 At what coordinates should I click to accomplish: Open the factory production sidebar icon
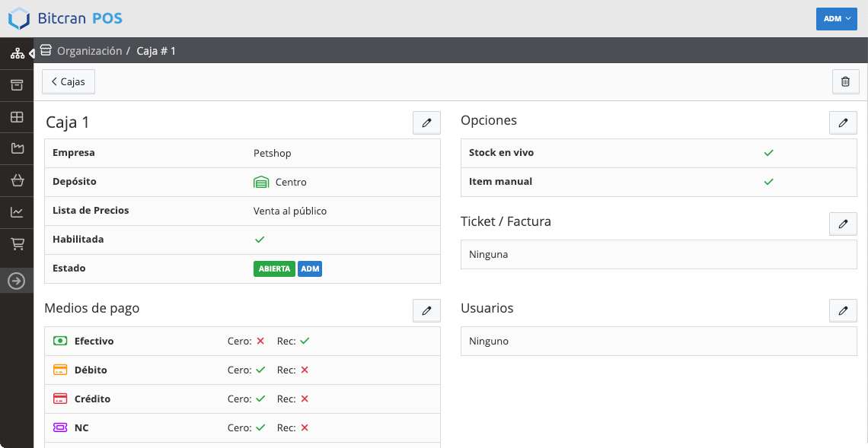point(18,148)
